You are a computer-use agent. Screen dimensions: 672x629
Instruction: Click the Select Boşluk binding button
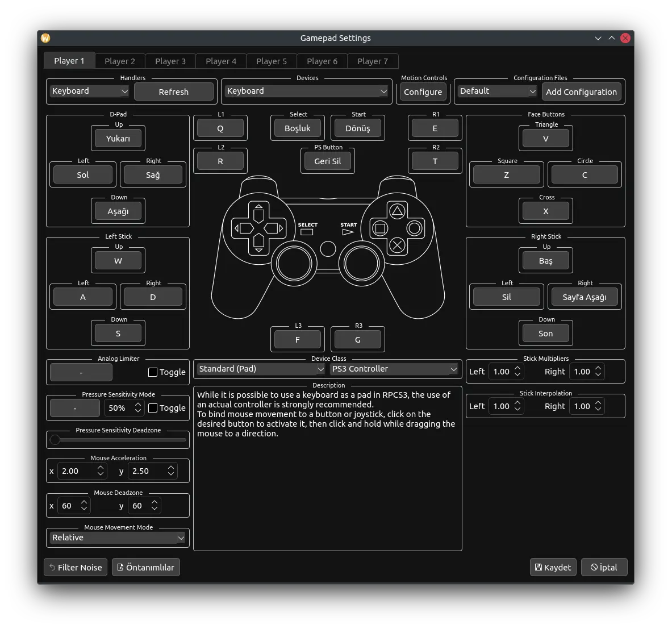[x=298, y=128]
